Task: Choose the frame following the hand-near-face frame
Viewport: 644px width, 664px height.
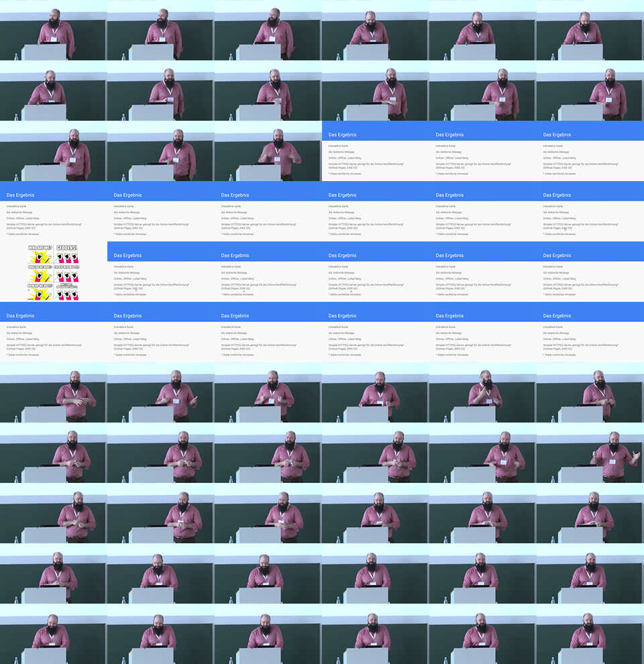Action: click(x=590, y=392)
